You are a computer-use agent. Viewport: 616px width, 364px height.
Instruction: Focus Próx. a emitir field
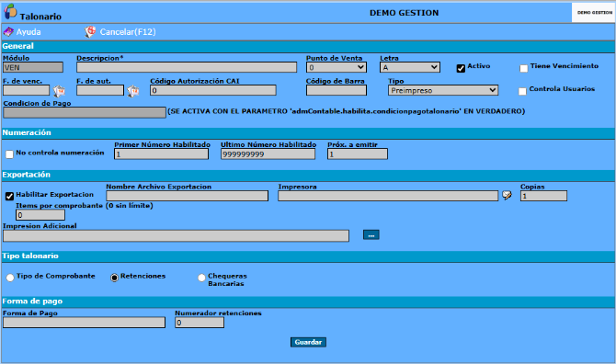coord(358,154)
